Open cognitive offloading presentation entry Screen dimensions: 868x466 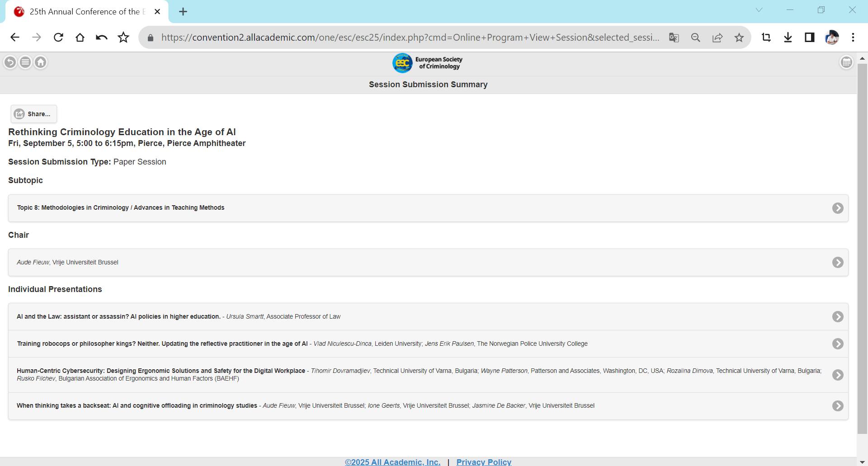pos(838,406)
